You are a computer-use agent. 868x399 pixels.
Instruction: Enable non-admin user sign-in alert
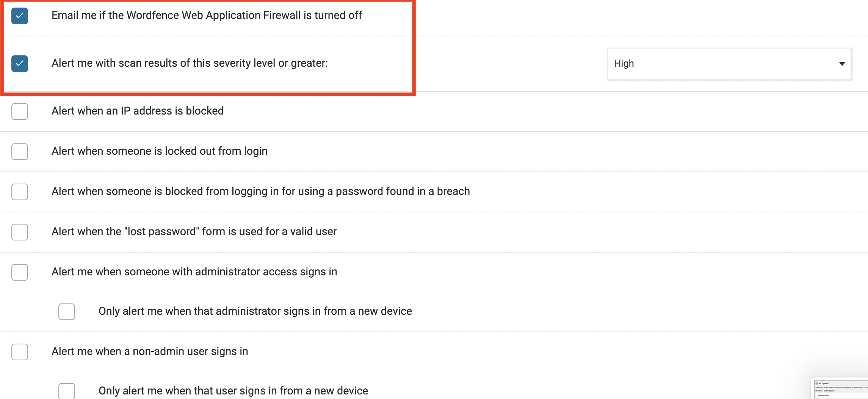[x=20, y=352]
